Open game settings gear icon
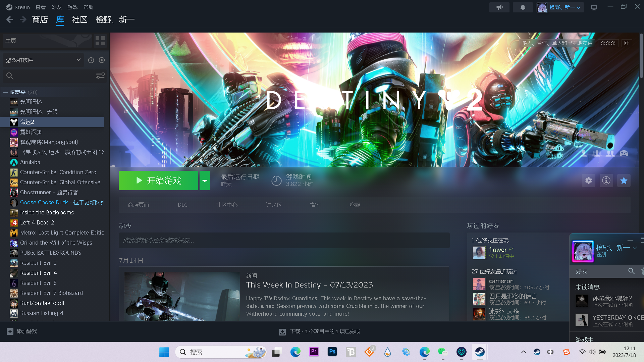The image size is (644, 362). 588,181
